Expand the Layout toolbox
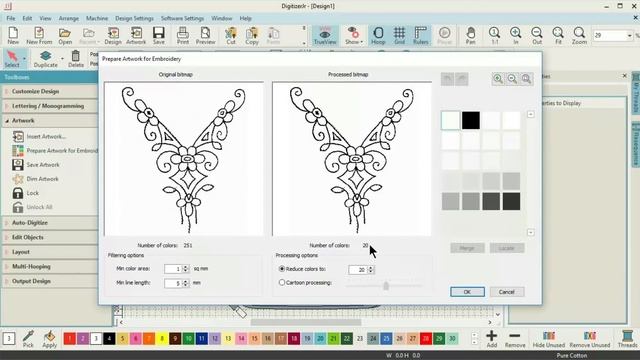This screenshot has width=640, height=360. click(50, 252)
